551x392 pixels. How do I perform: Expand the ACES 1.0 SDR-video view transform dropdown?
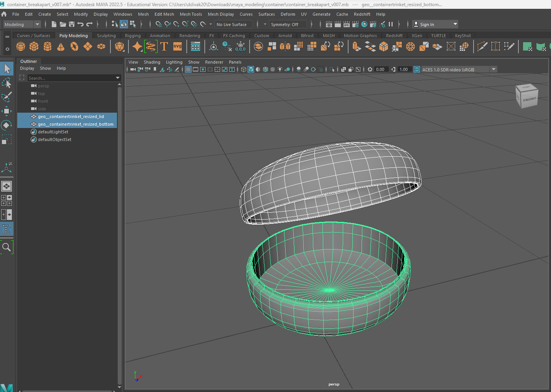[x=493, y=69]
